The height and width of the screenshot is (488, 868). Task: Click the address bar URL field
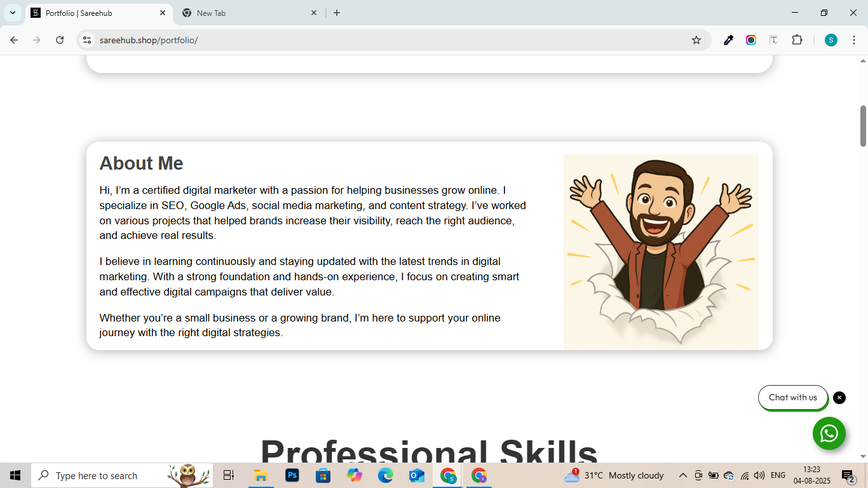pyautogui.click(x=381, y=40)
